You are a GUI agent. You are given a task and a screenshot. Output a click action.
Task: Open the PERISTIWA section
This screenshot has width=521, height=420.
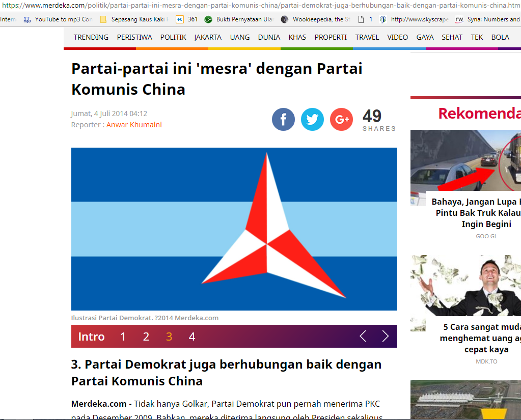click(134, 37)
